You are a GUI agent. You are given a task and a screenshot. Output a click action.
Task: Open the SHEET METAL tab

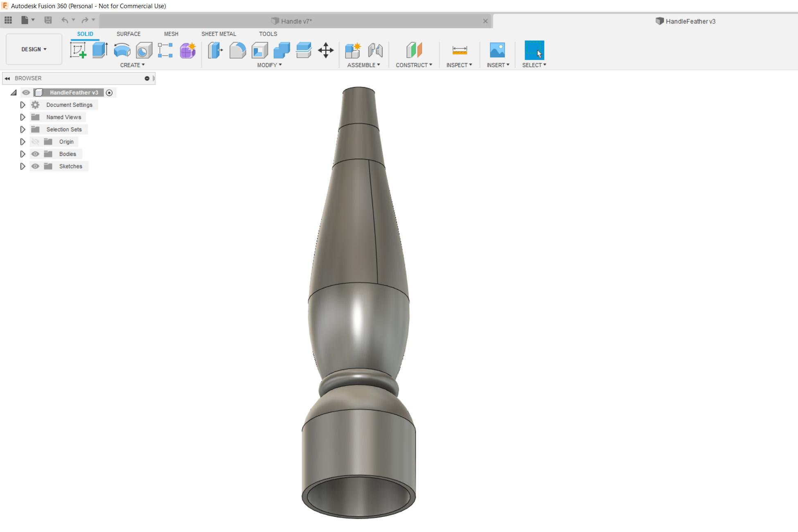[x=219, y=34]
